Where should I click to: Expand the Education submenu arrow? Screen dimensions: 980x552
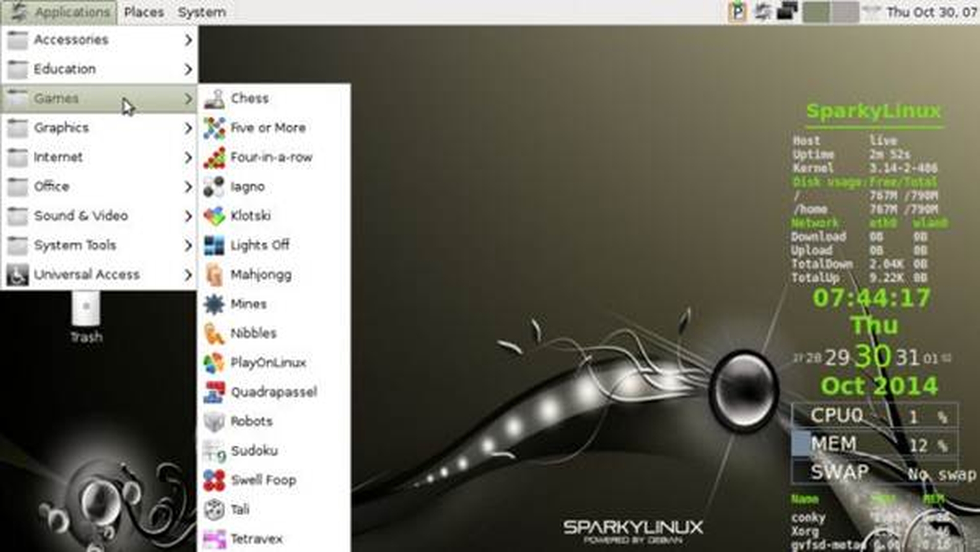(x=188, y=69)
